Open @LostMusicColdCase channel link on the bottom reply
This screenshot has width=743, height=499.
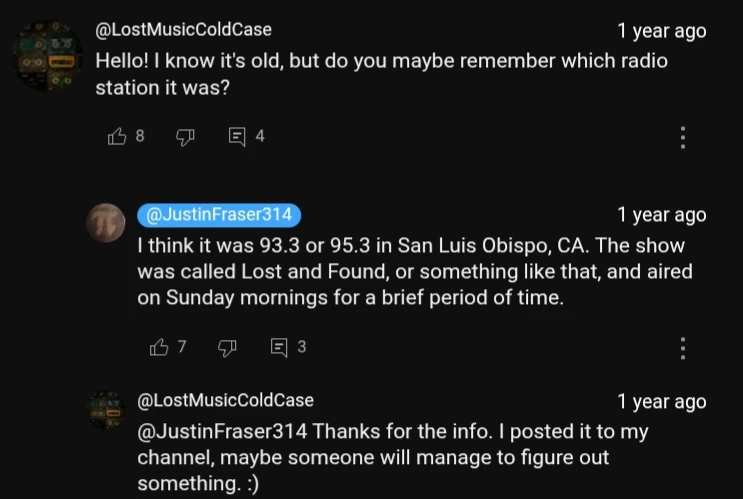pyautogui.click(x=225, y=400)
